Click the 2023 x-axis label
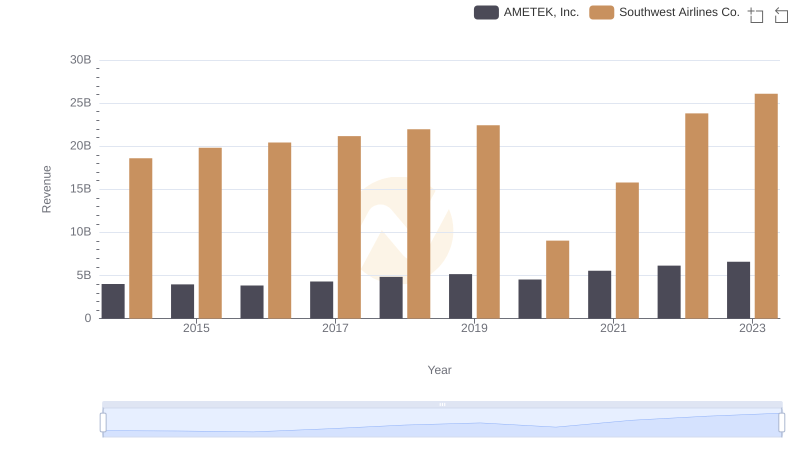Screen dimensions: 800x461 [753, 328]
